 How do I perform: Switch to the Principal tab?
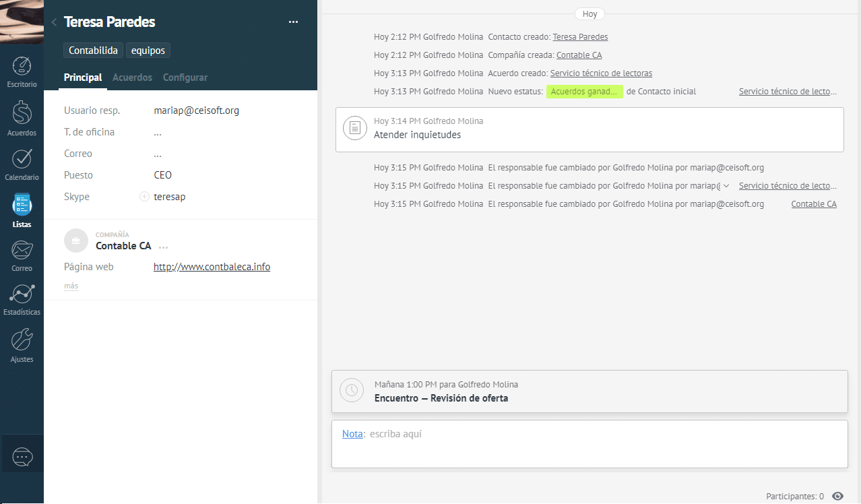pyautogui.click(x=83, y=77)
